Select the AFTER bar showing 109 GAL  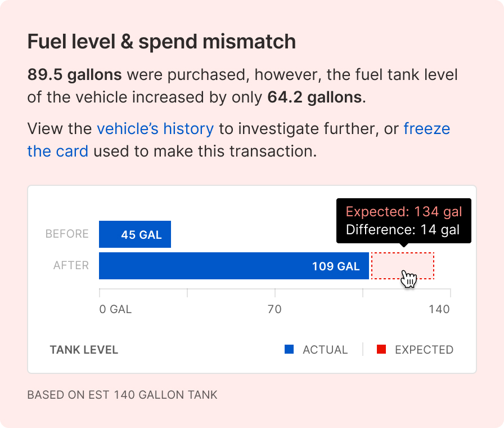[x=234, y=266]
